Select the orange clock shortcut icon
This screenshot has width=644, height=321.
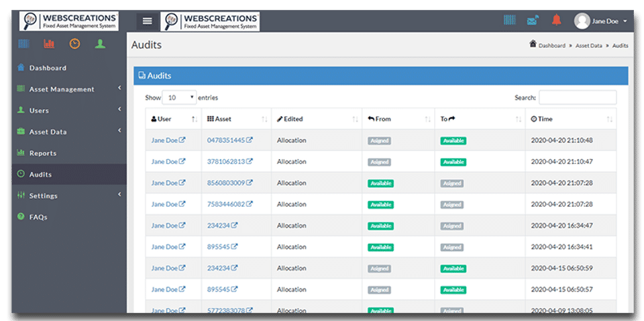(x=74, y=44)
